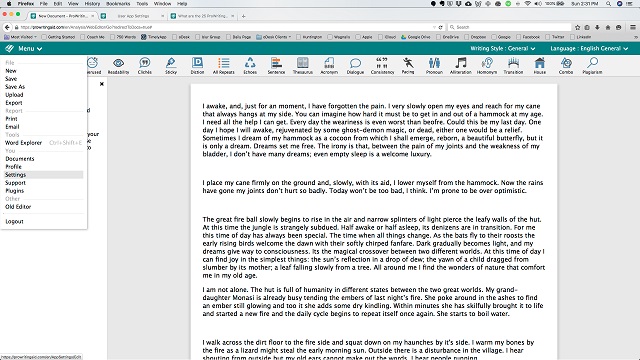Open the Readability report
Viewport: 640px width, 360px height.
[x=118, y=66]
